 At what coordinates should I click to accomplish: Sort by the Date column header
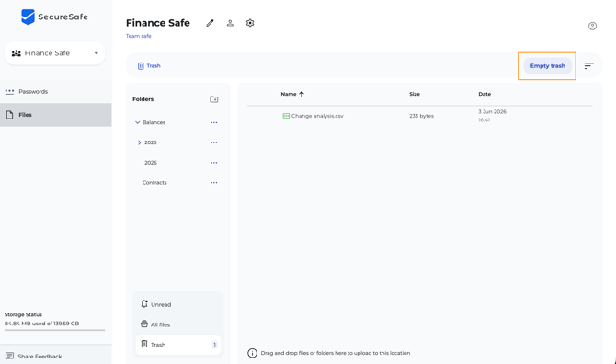click(x=485, y=94)
